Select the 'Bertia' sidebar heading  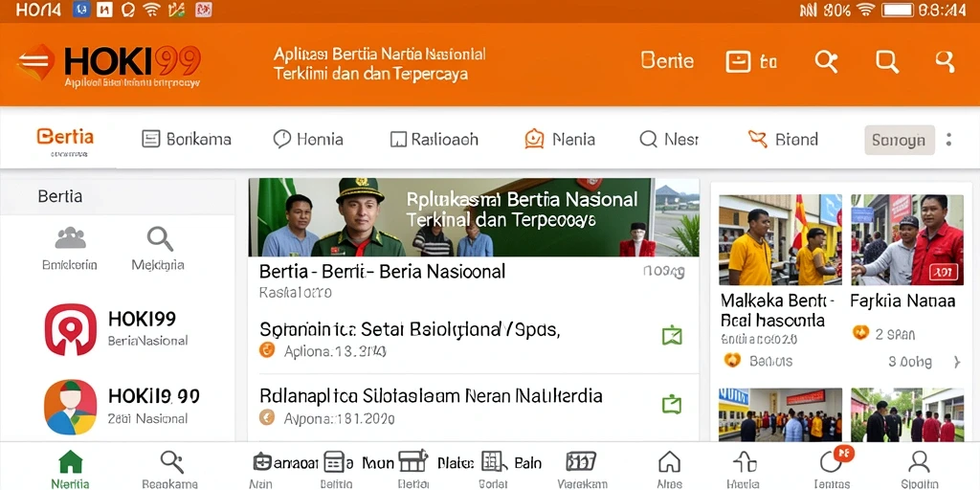(60, 196)
